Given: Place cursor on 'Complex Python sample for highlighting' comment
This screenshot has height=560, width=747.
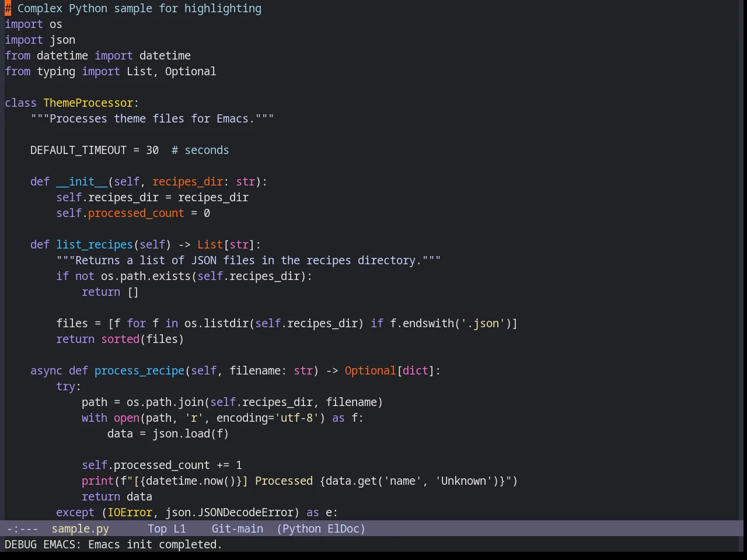Looking at the screenshot, I should click(x=139, y=8).
